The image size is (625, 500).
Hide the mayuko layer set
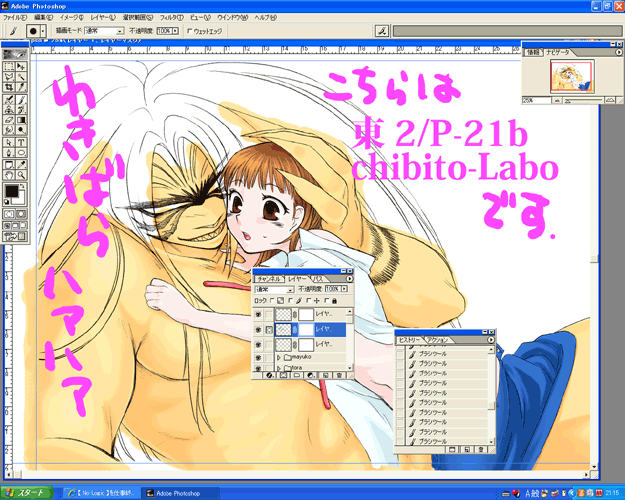coord(258,358)
